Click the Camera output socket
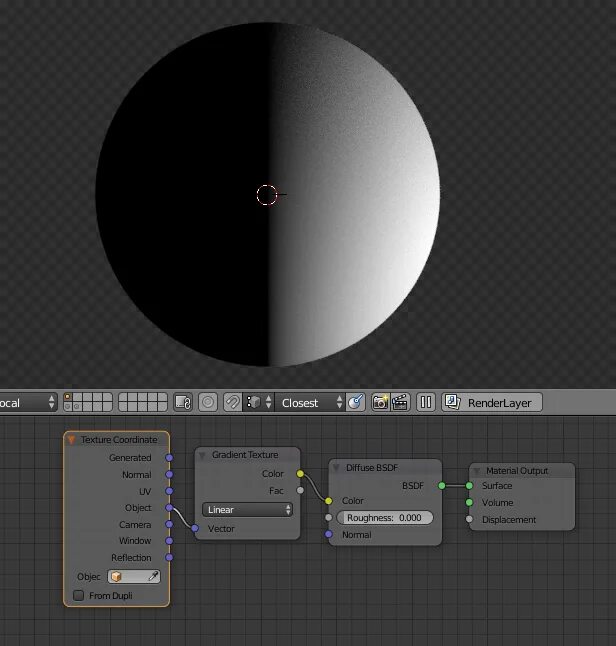 click(169, 524)
